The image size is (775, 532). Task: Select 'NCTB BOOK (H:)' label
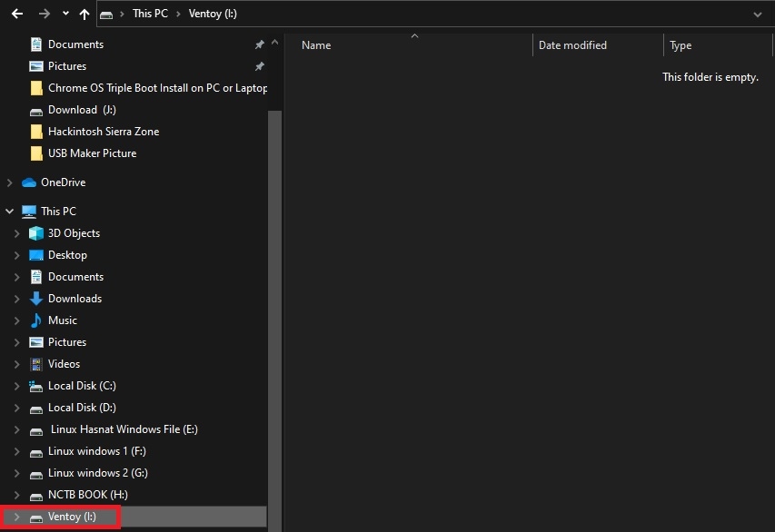[87, 495]
